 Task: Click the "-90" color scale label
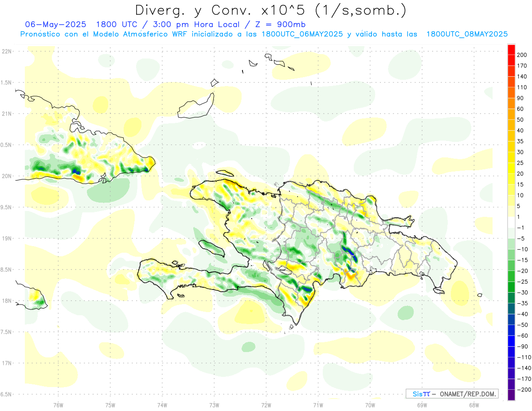point(523,346)
